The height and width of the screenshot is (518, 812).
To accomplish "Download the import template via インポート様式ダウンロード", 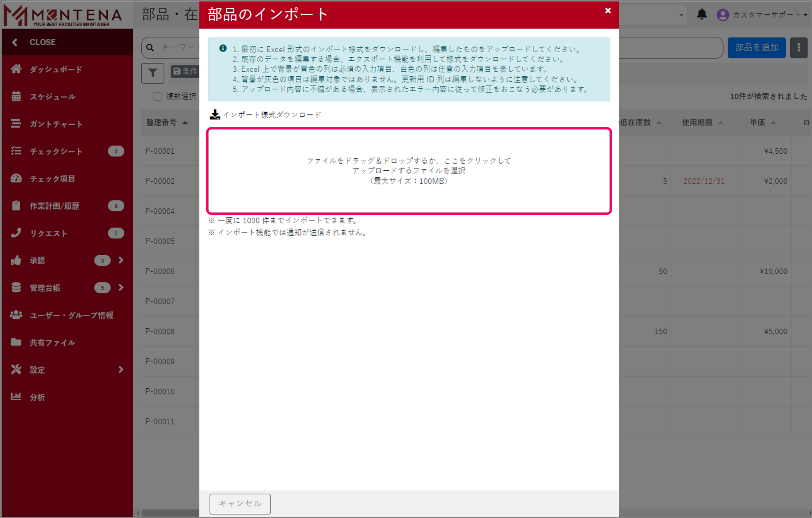I will (x=266, y=114).
